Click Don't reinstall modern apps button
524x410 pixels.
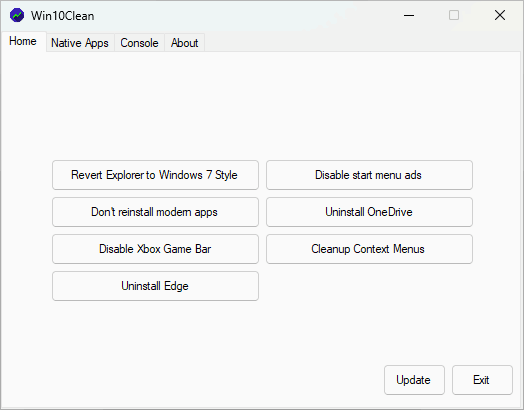[x=155, y=212]
